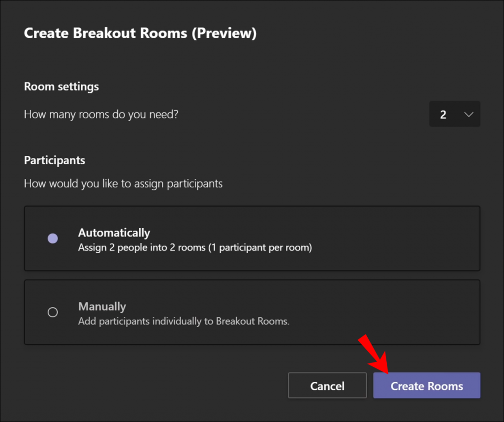Click the "Participants" heading

[x=54, y=160]
